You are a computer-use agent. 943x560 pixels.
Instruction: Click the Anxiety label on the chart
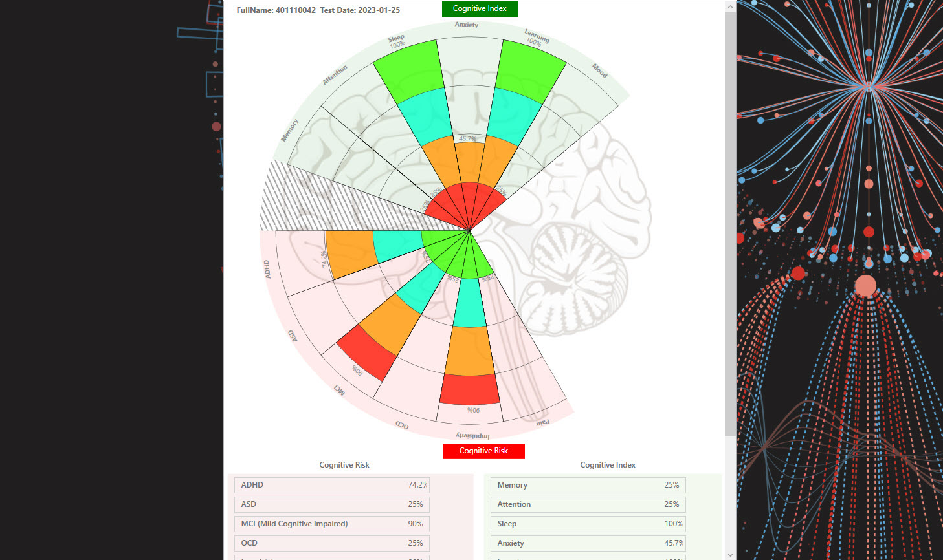pos(467,25)
